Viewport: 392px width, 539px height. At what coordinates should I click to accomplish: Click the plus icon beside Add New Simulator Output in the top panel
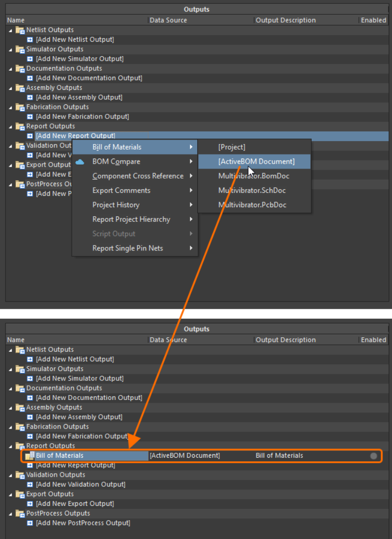[30, 59]
